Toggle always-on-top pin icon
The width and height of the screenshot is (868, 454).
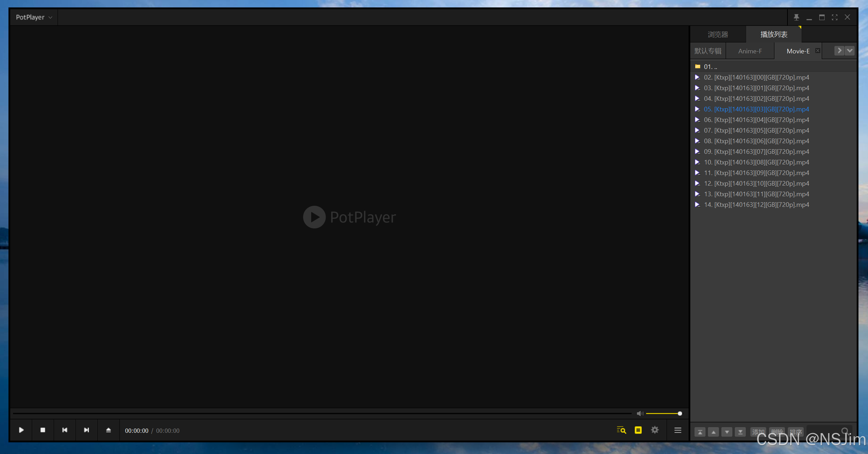[x=796, y=17]
